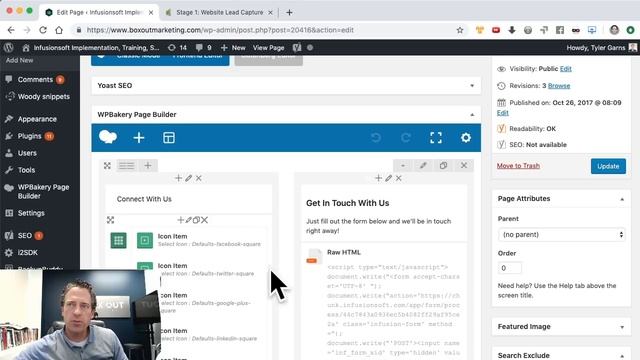
Task: Select the Get In Touch With Us heading
Action: (x=347, y=203)
